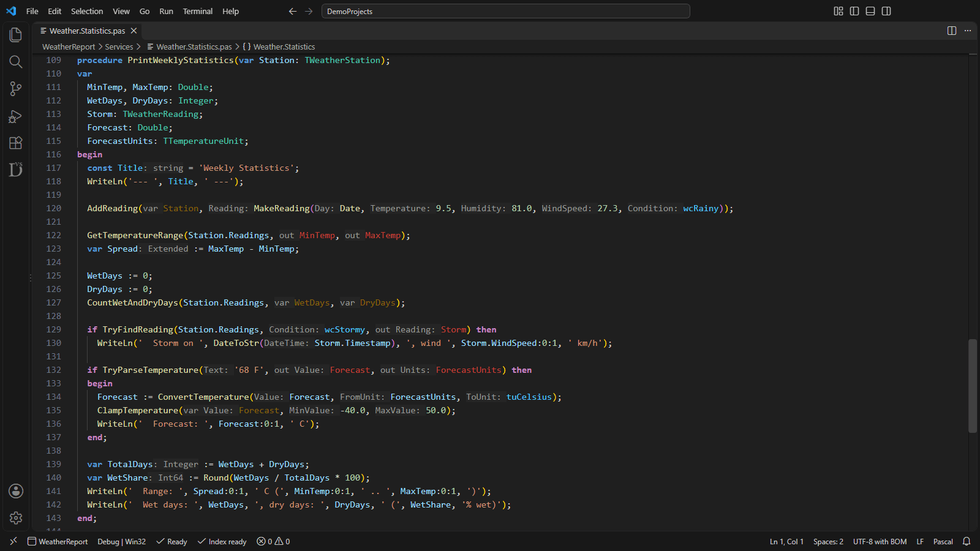Click the remote window status icon
The width and height of the screenshot is (980, 551).
13,541
